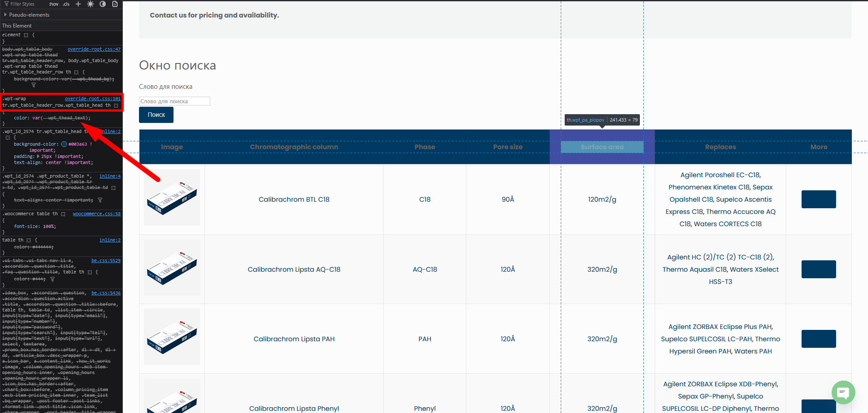Open the override-root.css:47 source link
Image resolution: width=868 pixels, height=413 pixels.
tap(94, 49)
